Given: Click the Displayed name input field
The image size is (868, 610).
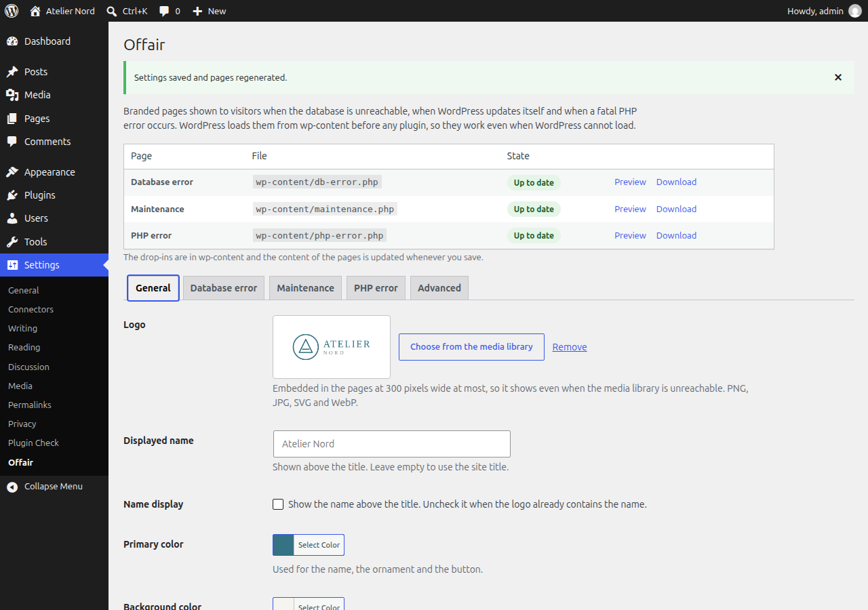Looking at the screenshot, I should (x=391, y=444).
